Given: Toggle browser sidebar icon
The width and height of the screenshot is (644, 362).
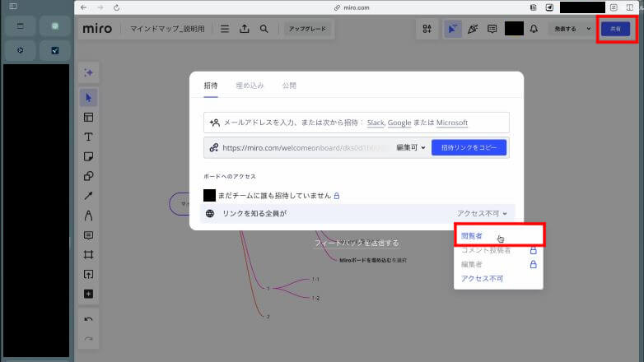Looking at the screenshot, I should click(x=13, y=6).
